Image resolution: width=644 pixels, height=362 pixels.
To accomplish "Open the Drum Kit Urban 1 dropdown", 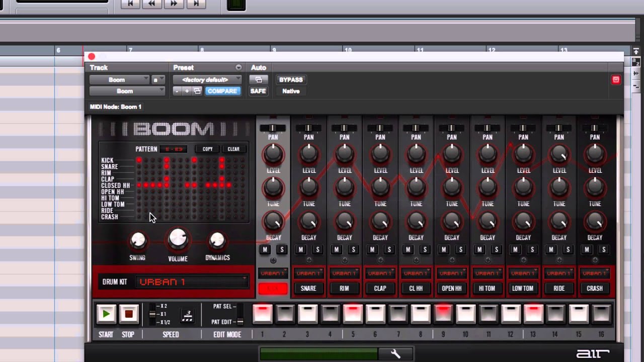I will (x=192, y=282).
